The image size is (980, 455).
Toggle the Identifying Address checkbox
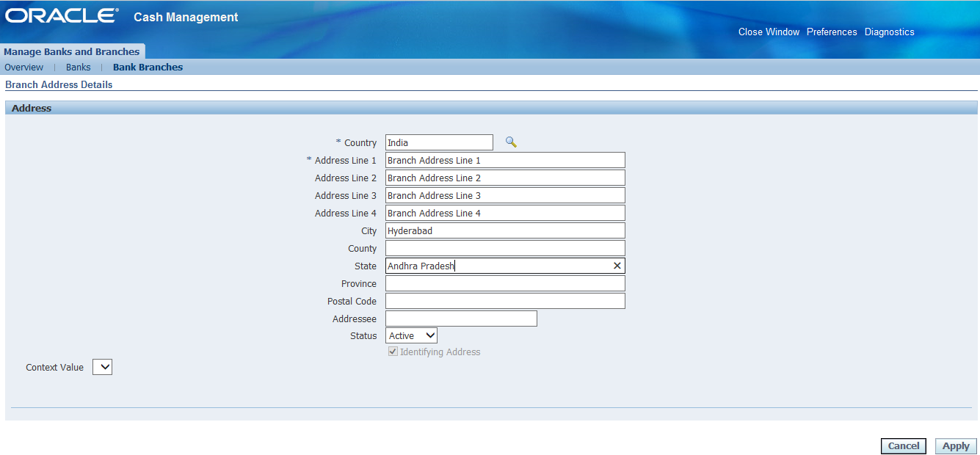(393, 352)
